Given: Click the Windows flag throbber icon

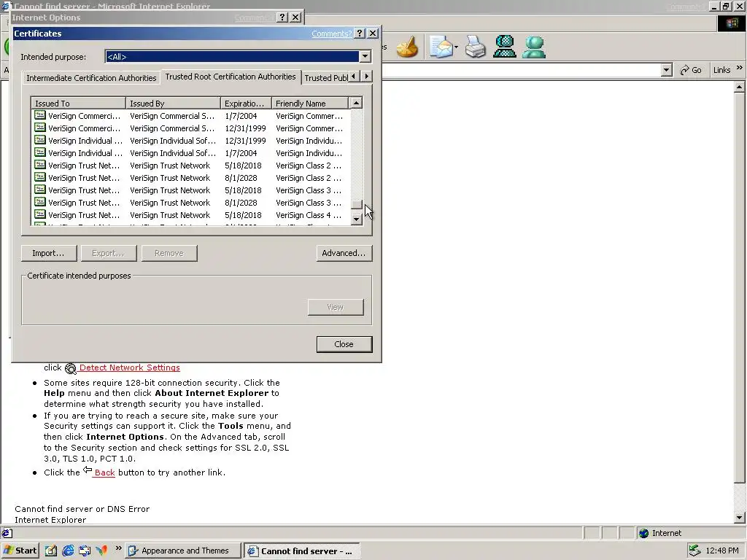Looking at the screenshot, I should (x=731, y=23).
